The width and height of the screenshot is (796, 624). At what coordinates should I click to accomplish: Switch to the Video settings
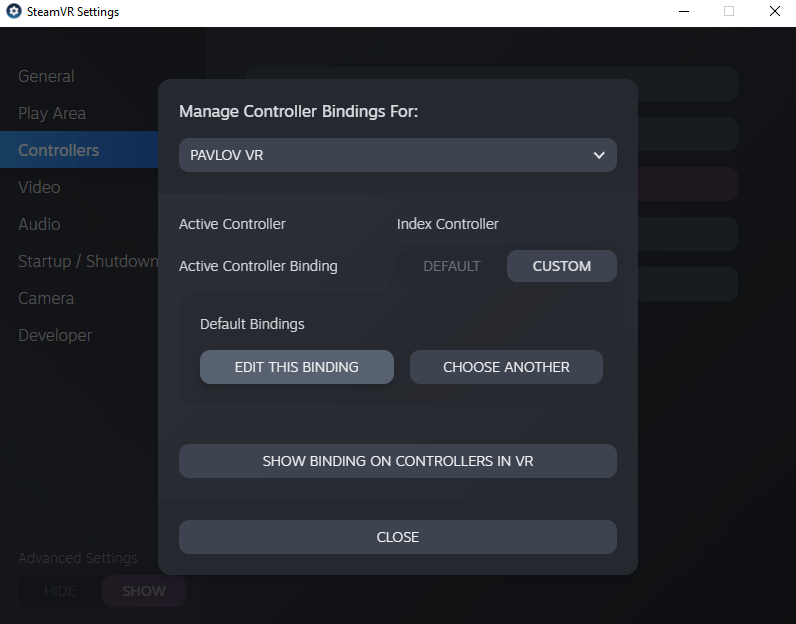(x=39, y=187)
